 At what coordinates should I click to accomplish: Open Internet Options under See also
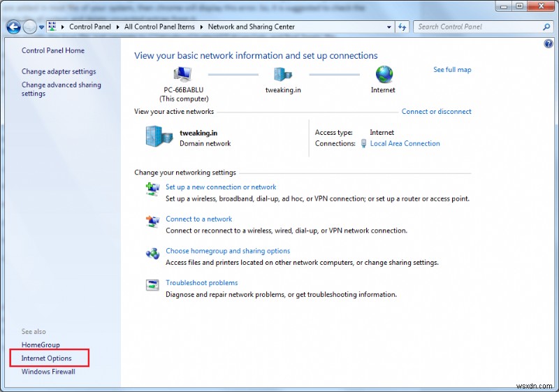[46, 358]
